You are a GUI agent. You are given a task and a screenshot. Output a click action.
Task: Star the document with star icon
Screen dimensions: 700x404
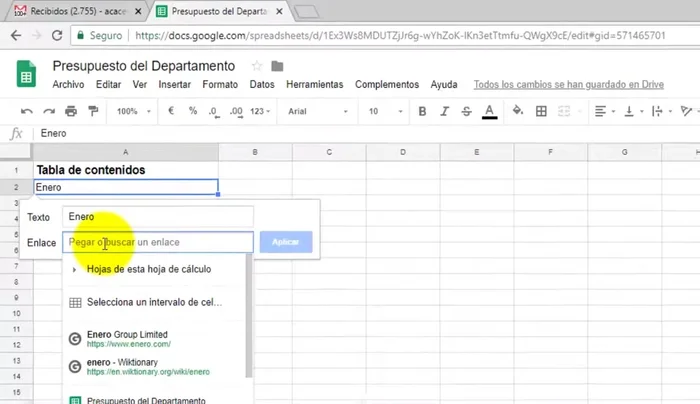pos(256,66)
